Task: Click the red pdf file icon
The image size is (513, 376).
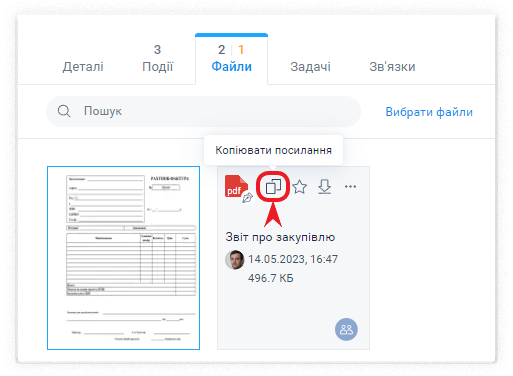Action: click(236, 186)
